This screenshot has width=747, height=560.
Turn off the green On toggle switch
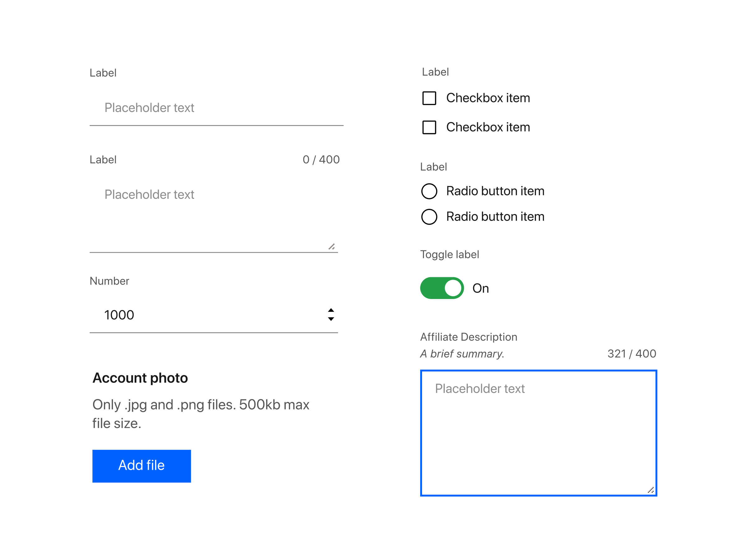click(x=442, y=288)
